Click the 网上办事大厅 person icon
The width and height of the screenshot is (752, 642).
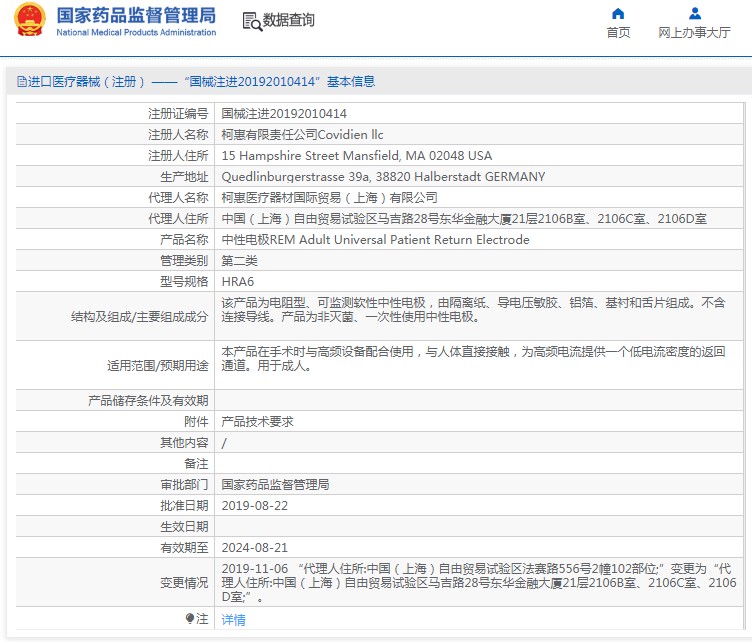(694, 13)
